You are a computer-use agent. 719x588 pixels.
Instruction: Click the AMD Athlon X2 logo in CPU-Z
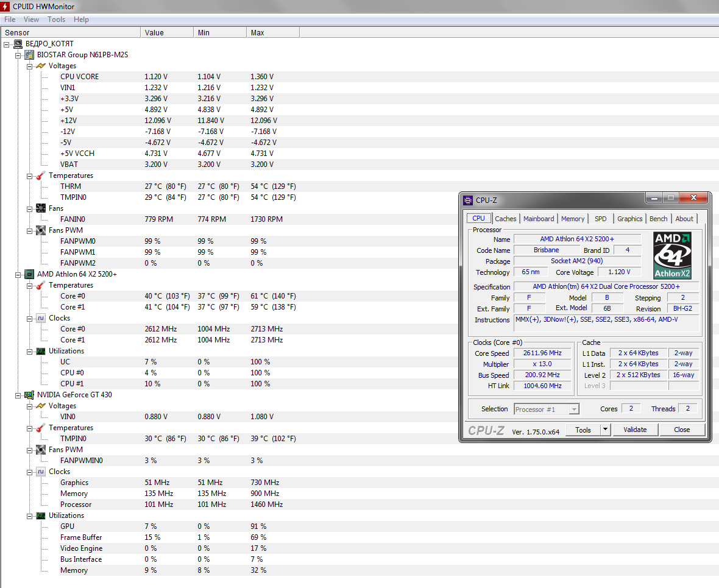click(672, 255)
